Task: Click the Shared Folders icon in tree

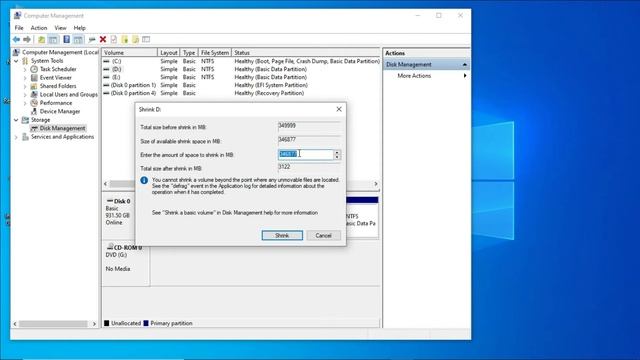Action: tap(34, 86)
